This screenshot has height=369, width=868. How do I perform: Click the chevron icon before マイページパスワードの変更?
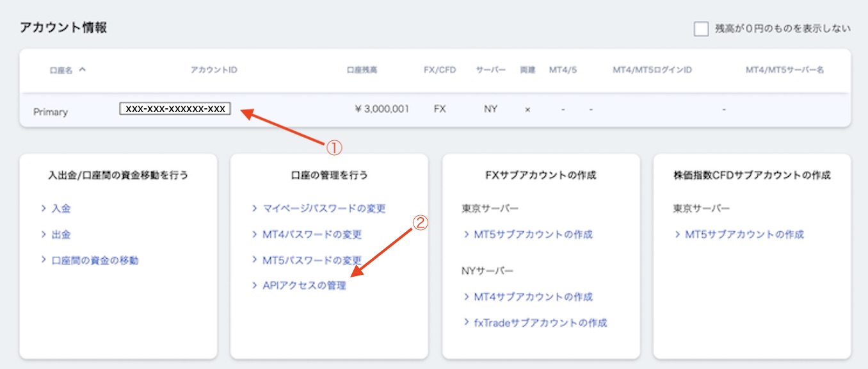point(253,208)
